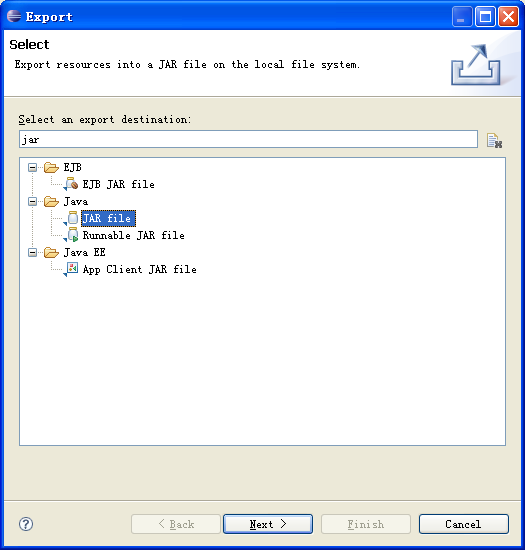Click the Runnable JAR file icon
525x550 pixels.
point(72,235)
